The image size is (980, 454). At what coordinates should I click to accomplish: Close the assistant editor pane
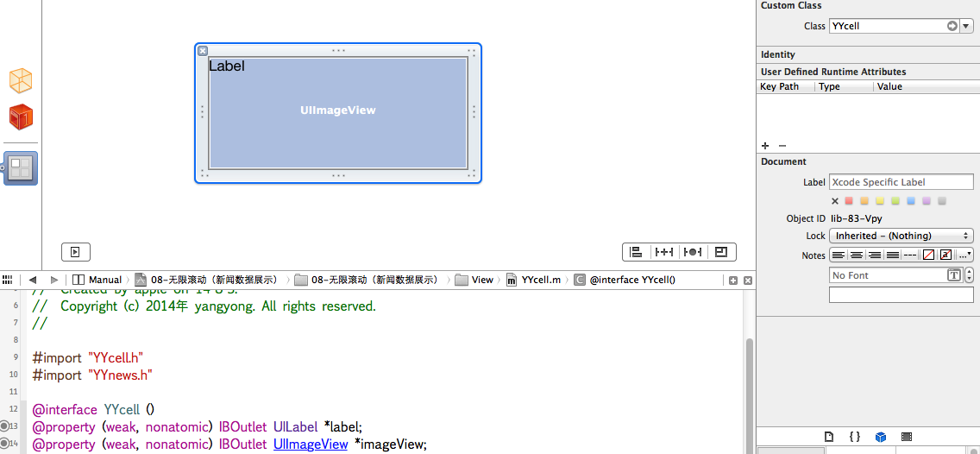click(x=747, y=281)
